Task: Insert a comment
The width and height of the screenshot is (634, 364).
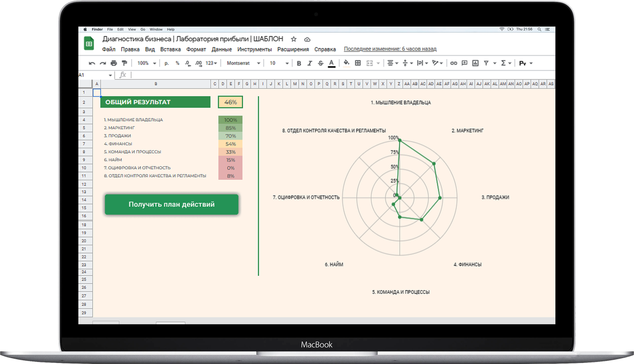Action: tap(464, 63)
